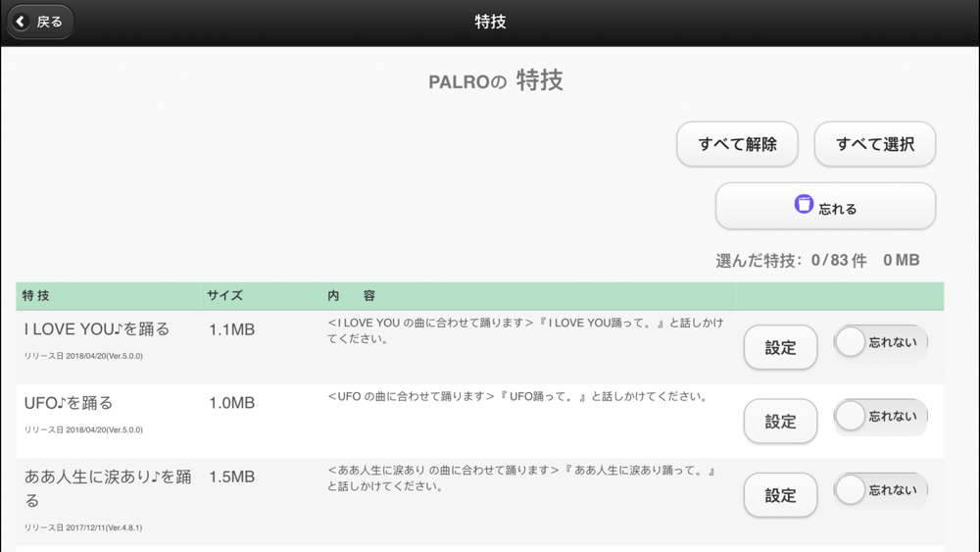Image resolution: width=980 pixels, height=552 pixels.
Task: Click the サイズ column header
Action: [x=225, y=296]
